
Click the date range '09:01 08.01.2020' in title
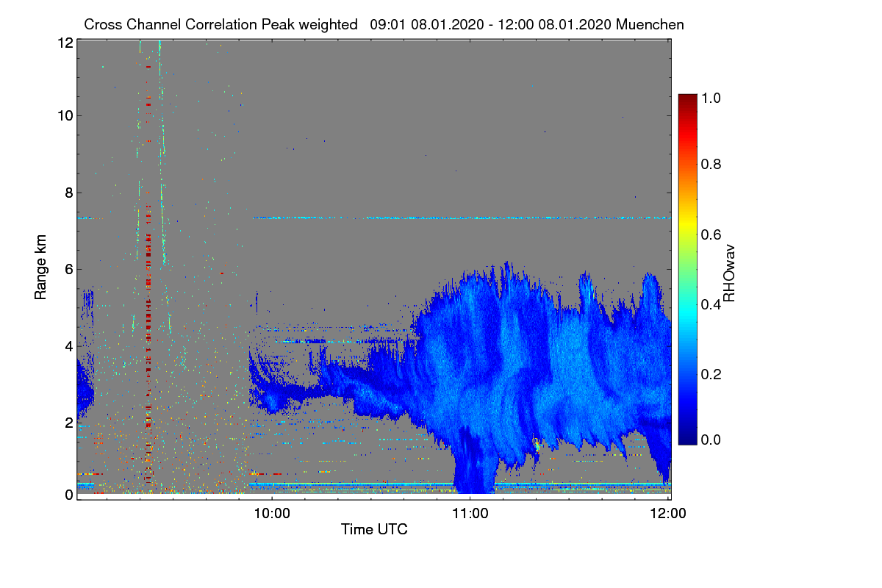click(x=426, y=24)
